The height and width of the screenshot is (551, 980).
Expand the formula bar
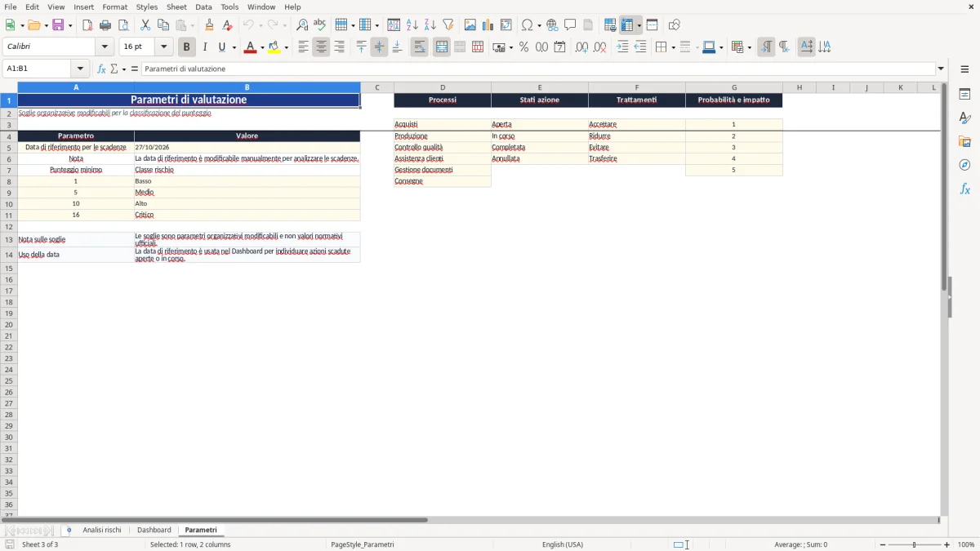(x=941, y=69)
